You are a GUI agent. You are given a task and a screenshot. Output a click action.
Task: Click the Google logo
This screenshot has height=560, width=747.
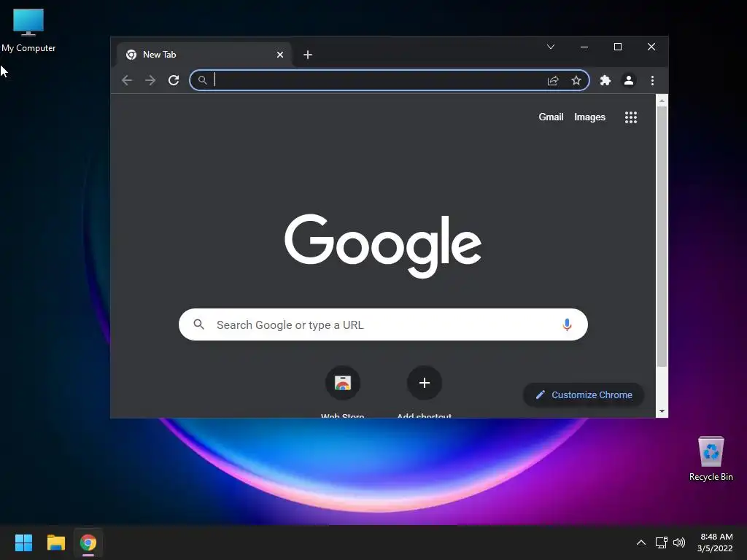click(382, 246)
